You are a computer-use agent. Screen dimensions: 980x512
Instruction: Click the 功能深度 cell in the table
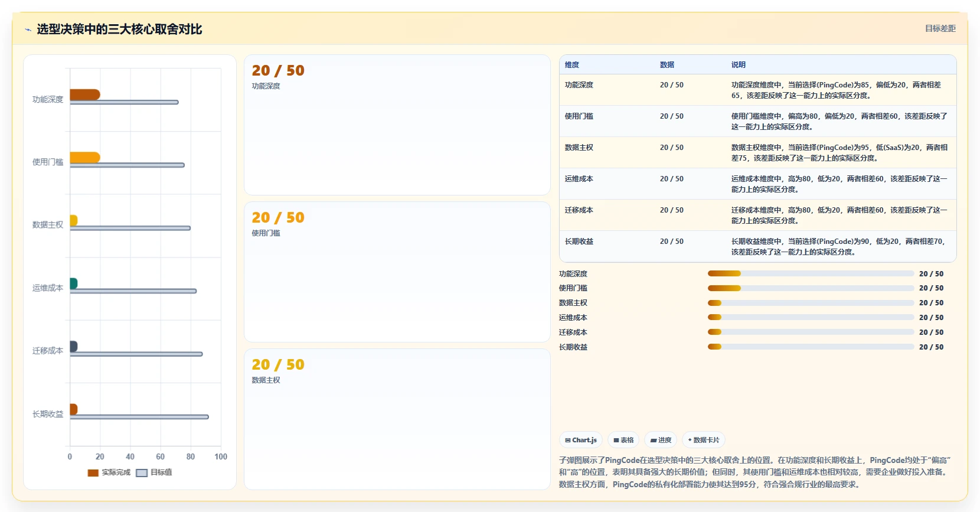(579, 85)
